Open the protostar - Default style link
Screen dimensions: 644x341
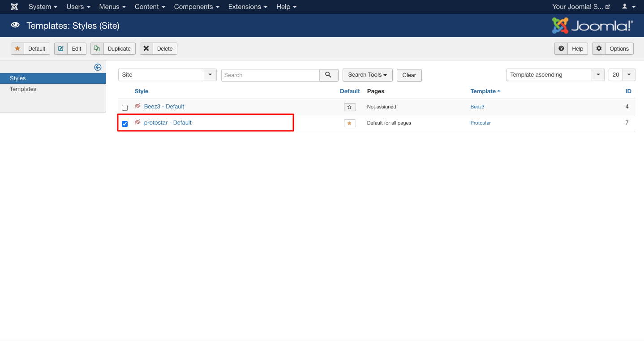pos(168,122)
